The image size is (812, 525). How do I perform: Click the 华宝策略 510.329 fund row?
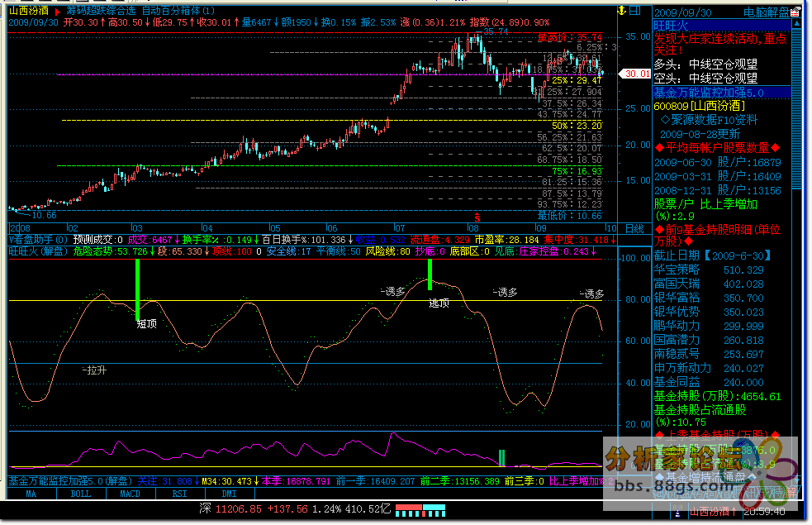[709, 270]
